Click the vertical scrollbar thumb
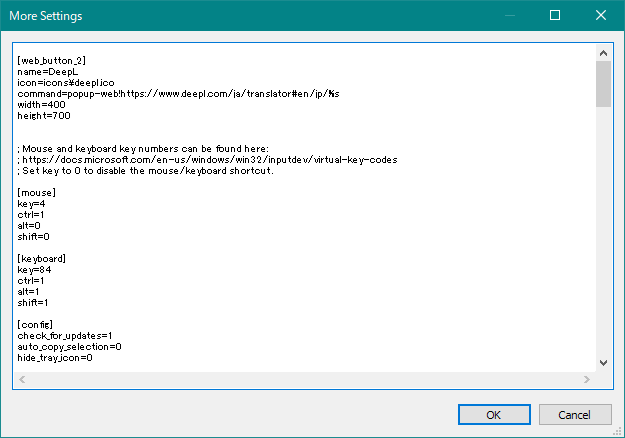Image resolution: width=625 pixels, height=438 pixels. tap(603, 84)
